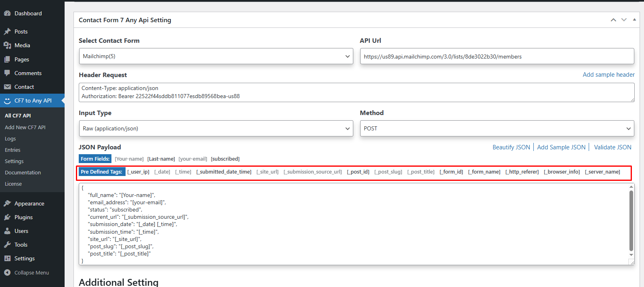Click the Plugins plug icon

coord(7,217)
